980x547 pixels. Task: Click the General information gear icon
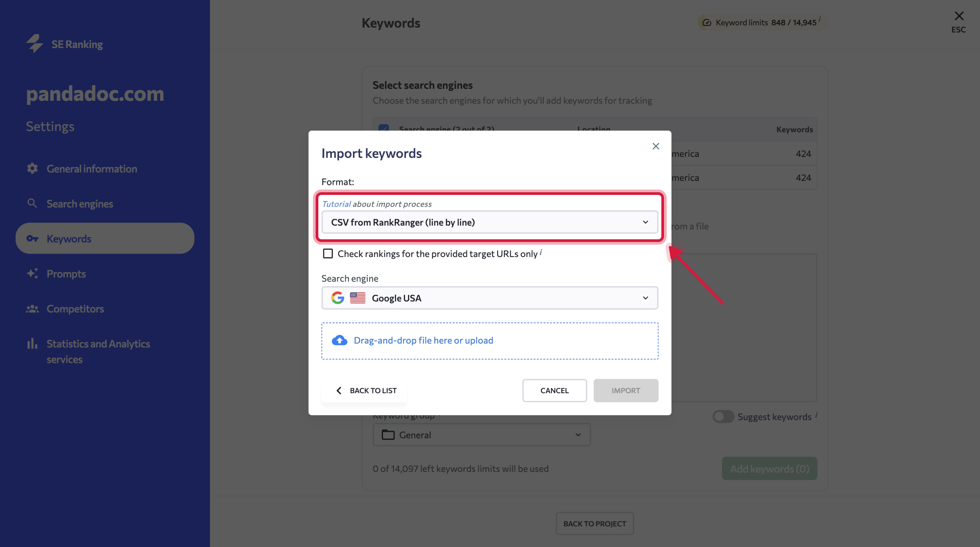32,169
